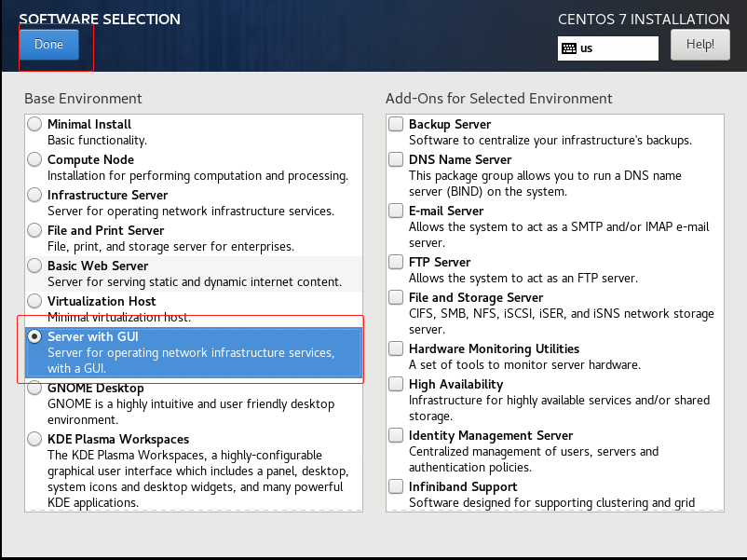
Task: Click 'Infrastructure for highly available services' description
Action: [x=559, y=408]
